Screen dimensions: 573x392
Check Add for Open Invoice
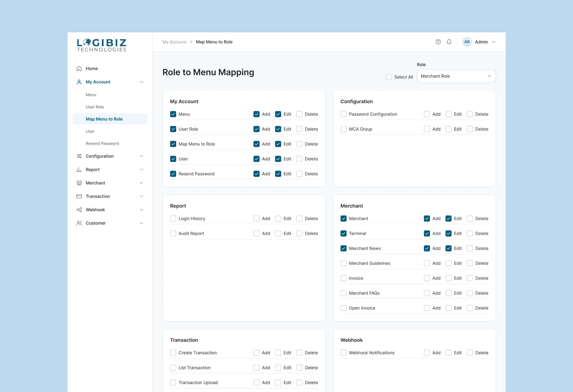427,308
